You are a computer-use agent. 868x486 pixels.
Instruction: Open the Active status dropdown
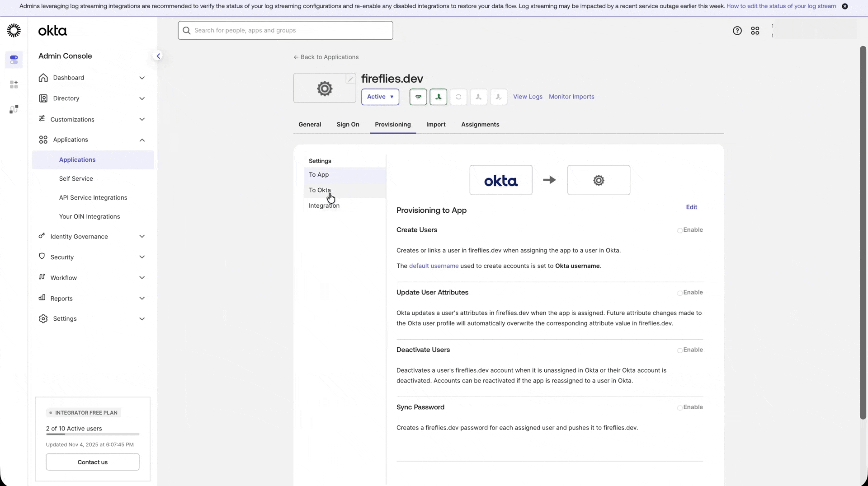[380, 97]
